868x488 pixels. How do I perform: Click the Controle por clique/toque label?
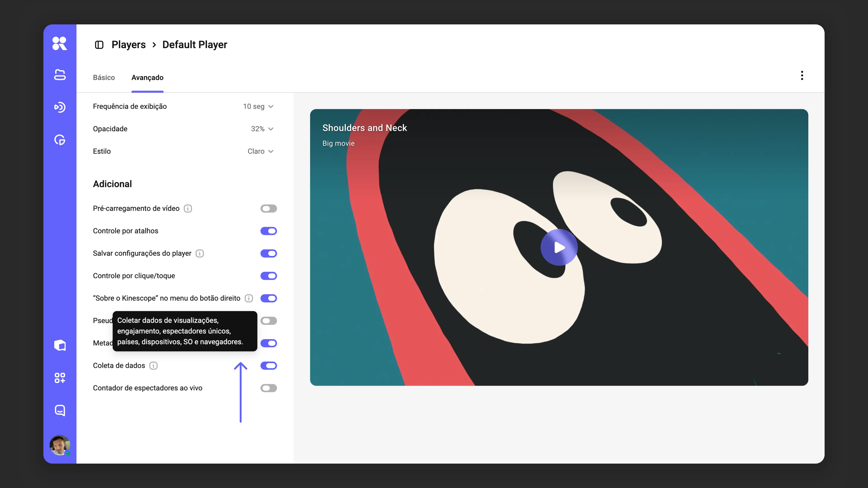(134, 276)
